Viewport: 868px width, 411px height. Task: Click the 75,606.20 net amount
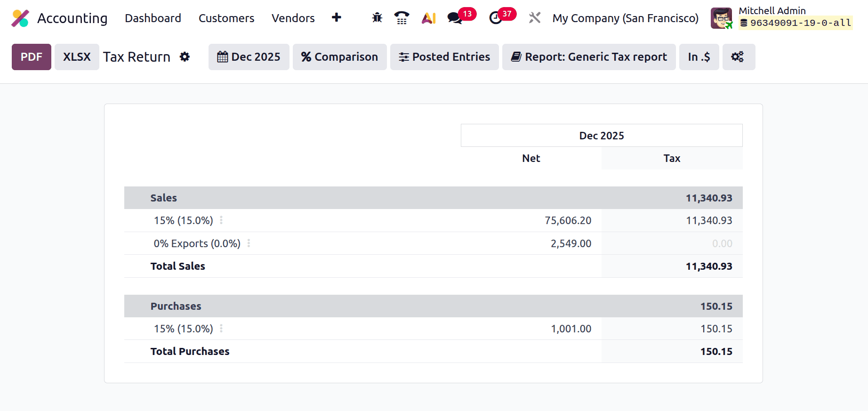pyautogui.click(x=568, y=220)
